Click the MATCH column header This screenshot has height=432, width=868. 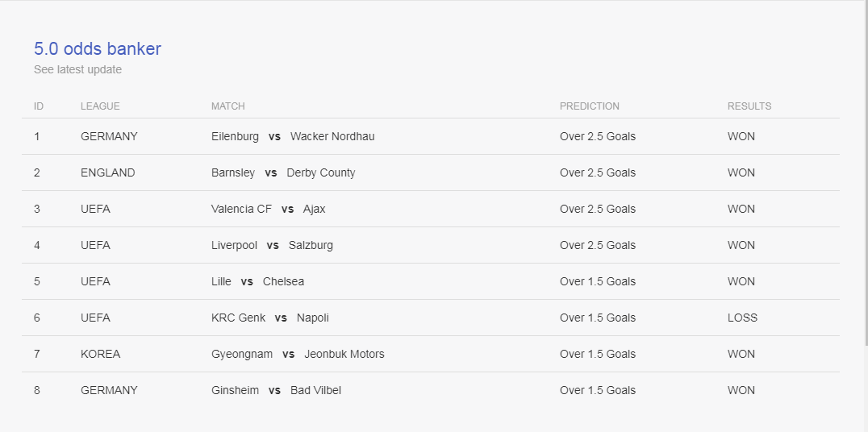coord(228,106)
